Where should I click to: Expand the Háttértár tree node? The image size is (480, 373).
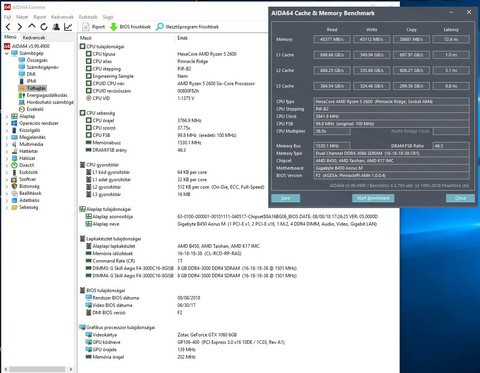7,151
